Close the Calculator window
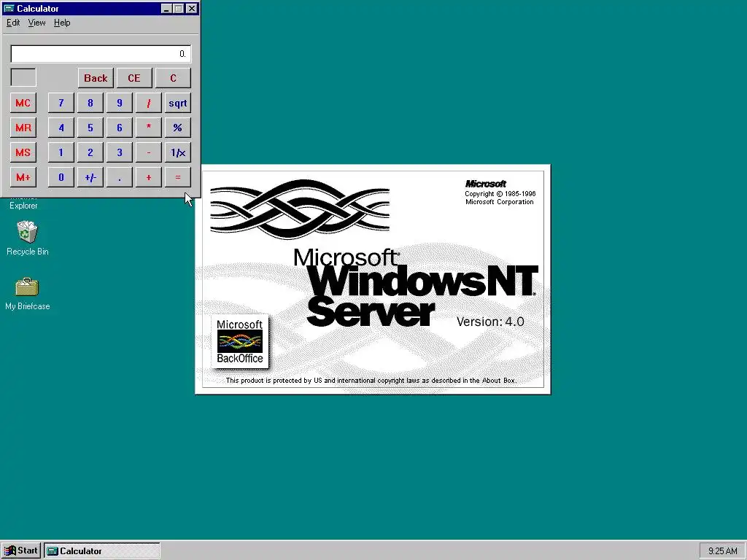Image resolution: width=747 pixels, height=560 pixels. click(192, 9)
